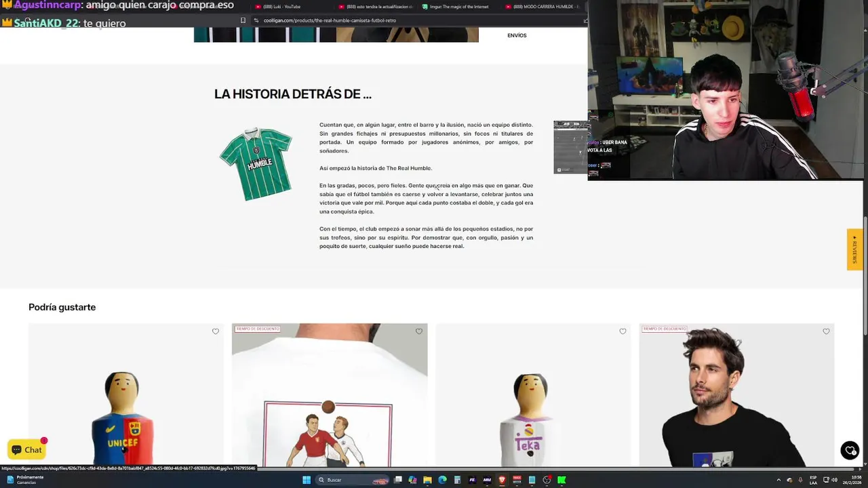This screenshot has height=488, width=868.
Task: Open the FE app taskbar icon
Action: [472, 480]
